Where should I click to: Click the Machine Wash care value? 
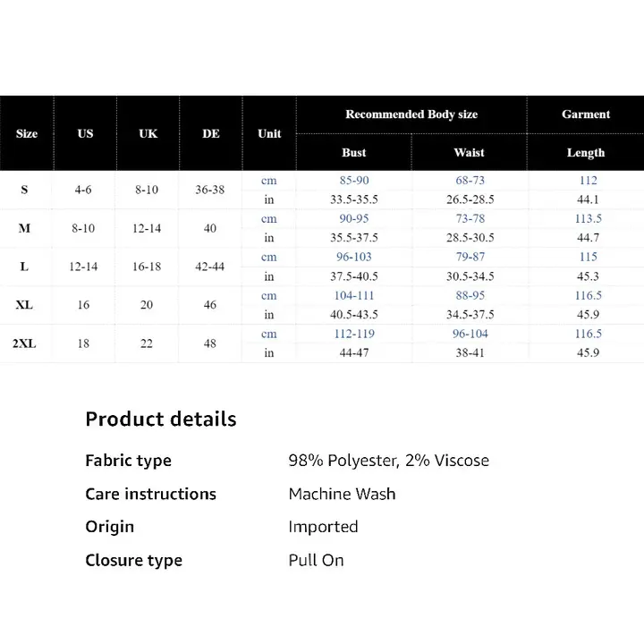pos(342,494)
